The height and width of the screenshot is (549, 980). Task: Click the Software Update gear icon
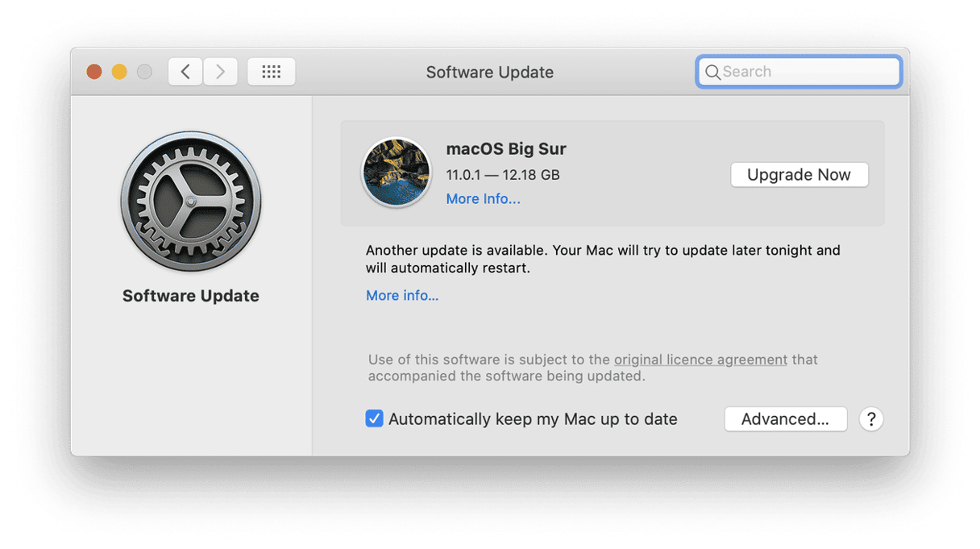coord(190,202)
